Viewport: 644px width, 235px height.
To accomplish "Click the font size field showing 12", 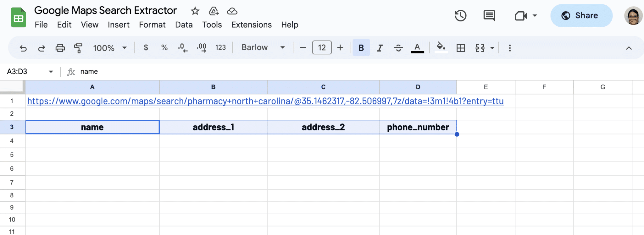I will (x=322, y=47).
